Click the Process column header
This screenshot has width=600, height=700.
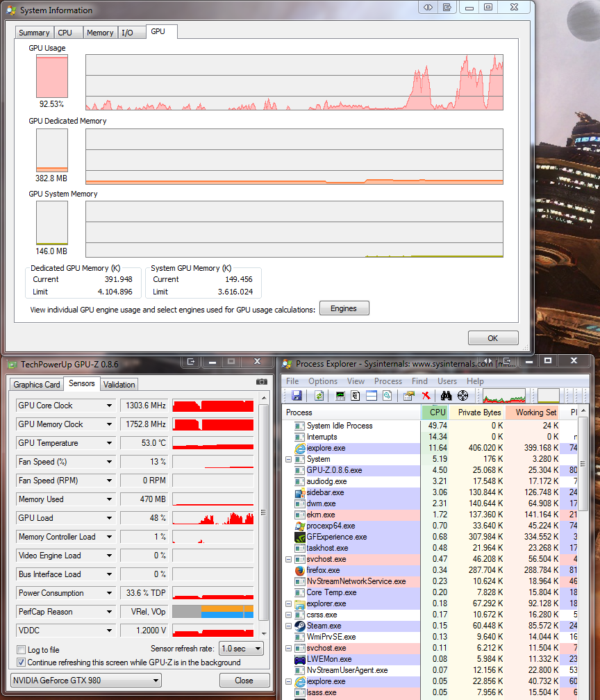coord(351,412)
